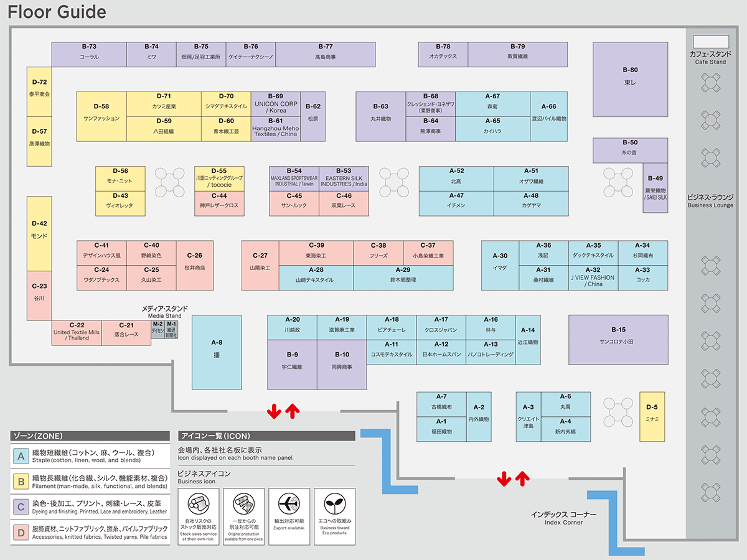Select booth C-44 神戸レザークロス
The image size is (747, 560).
coord(220,203)
